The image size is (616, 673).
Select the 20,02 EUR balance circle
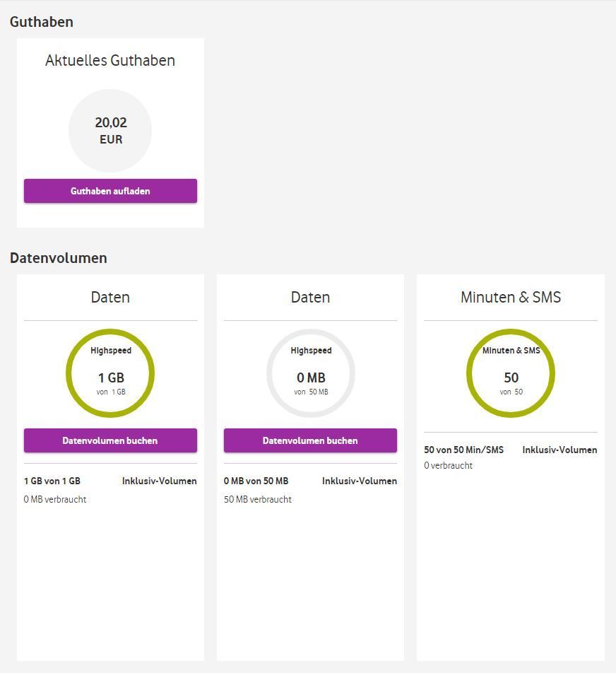click(110, 131)
